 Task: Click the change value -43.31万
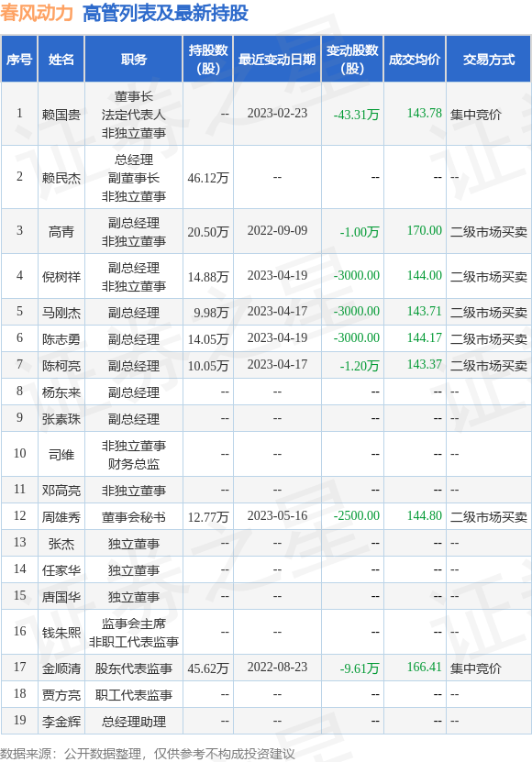[x=356, y=115]
